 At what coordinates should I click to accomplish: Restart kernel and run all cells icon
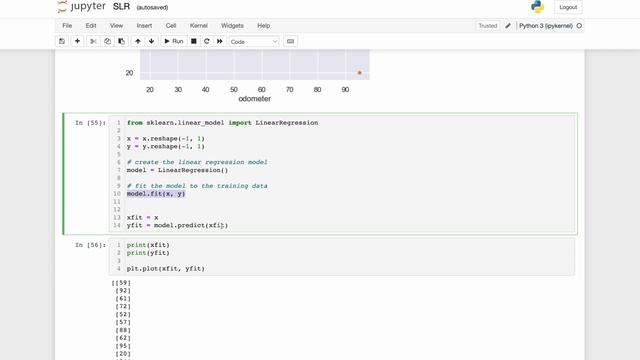pos(220,41)
